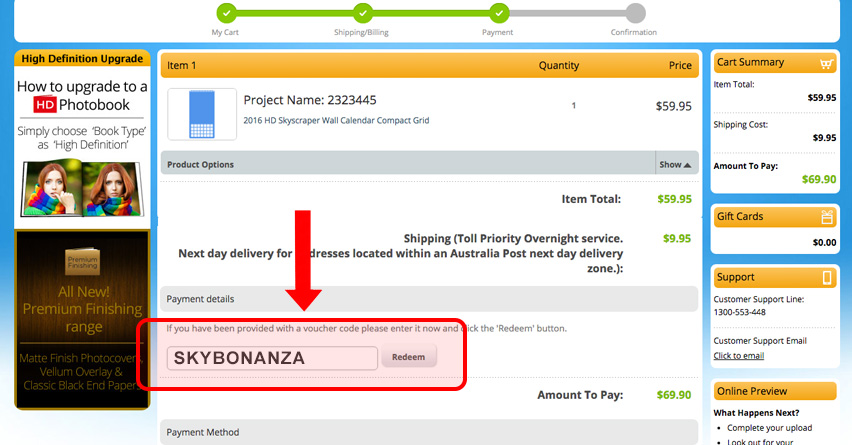Select the High Definition Upgrade header
This screenshot has width=852, height=445.
coord(82,58)
